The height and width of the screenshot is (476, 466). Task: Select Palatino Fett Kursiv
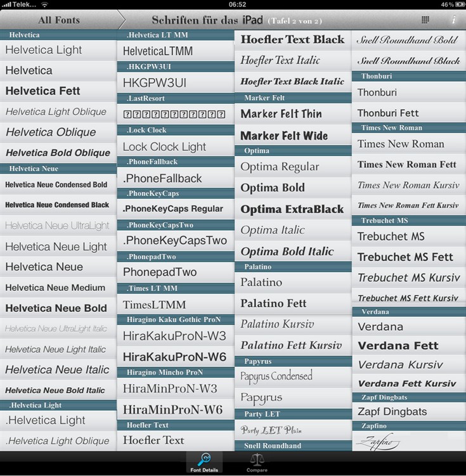(x=293, y=345)
